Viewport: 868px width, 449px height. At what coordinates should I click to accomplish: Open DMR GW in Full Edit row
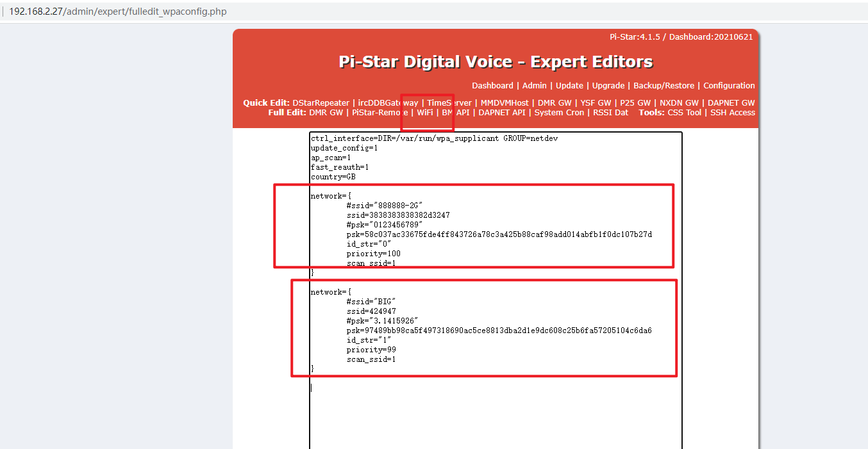tap(326, 113)
